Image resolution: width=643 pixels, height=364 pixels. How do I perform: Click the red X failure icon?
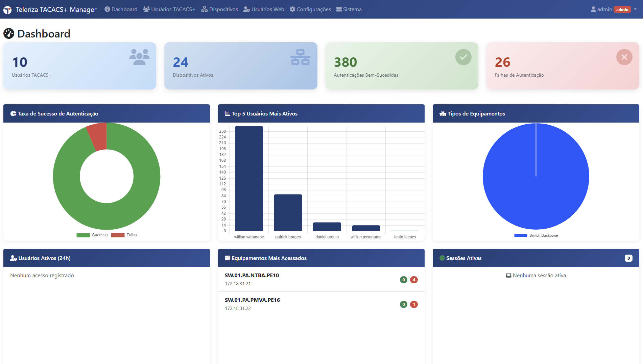click(x=624, y=57)
